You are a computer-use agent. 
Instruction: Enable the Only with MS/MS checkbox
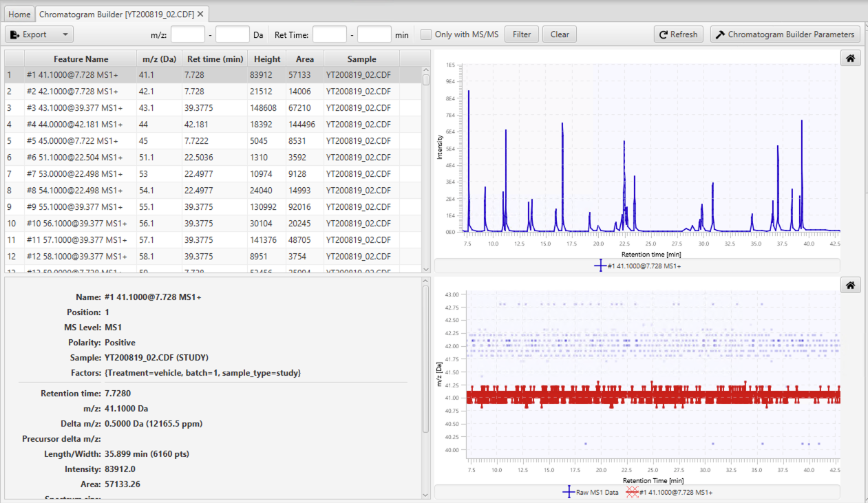coord(426,34)
